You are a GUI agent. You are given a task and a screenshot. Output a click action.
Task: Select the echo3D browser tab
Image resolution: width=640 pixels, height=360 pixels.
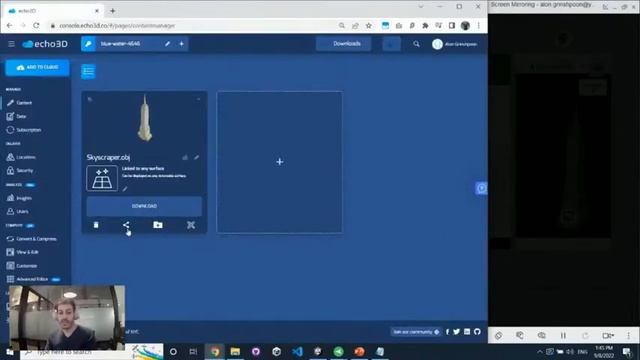pyautogui.click(x=54, y=11)
